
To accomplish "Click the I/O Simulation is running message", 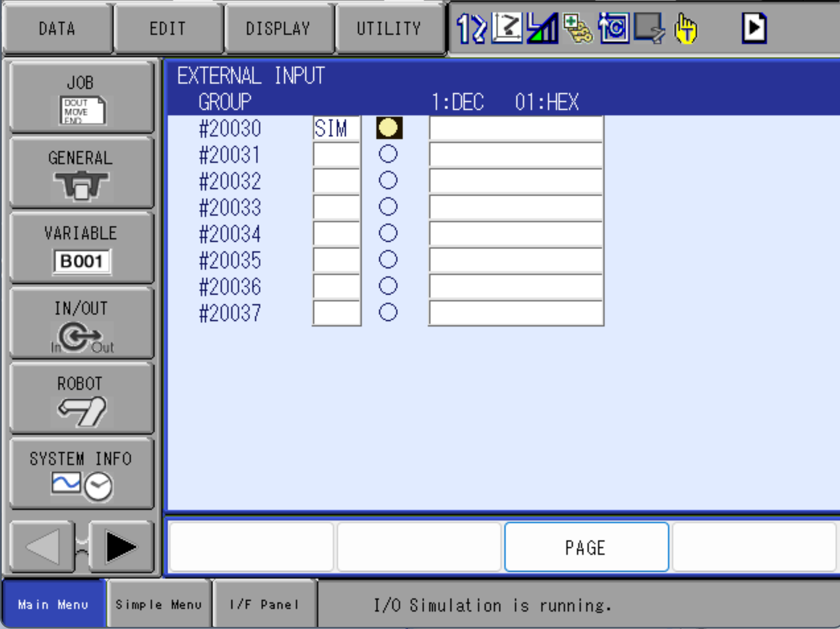I will point(493,605).
